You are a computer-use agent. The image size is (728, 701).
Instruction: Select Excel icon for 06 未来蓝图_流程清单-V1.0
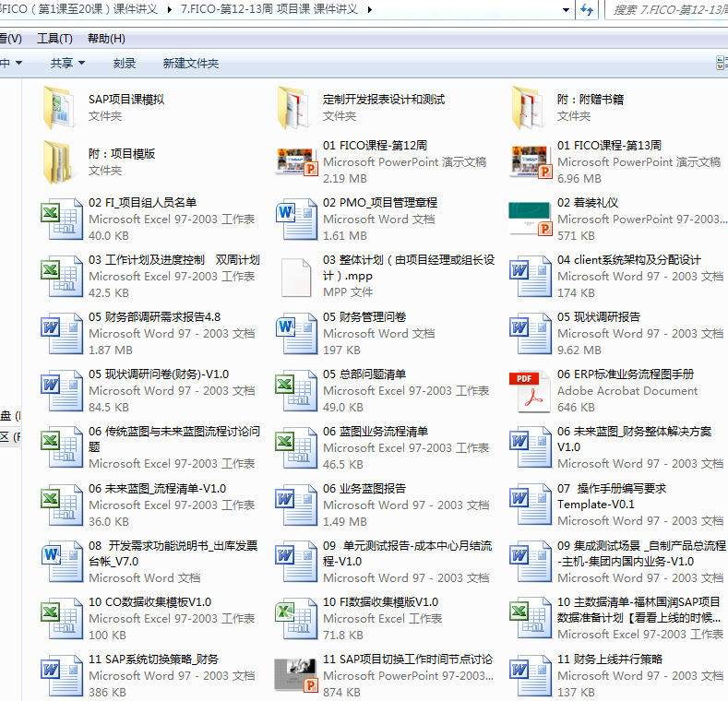[62, 505]
